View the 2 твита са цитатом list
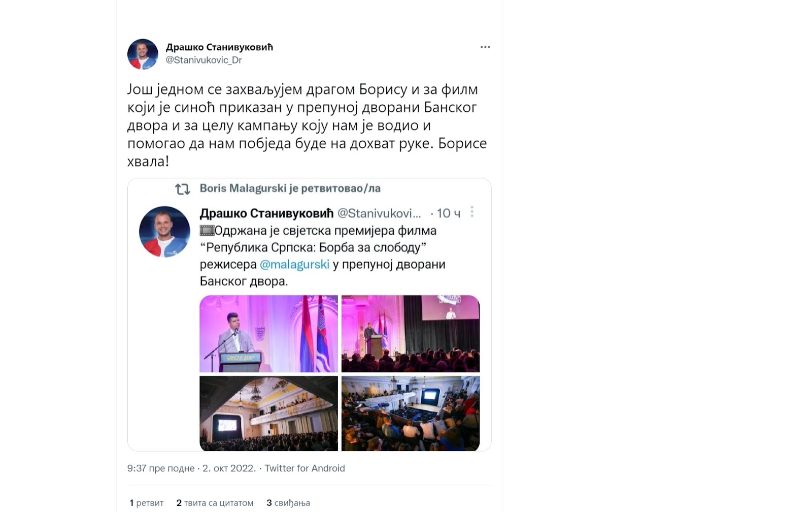 click(215, 503)
